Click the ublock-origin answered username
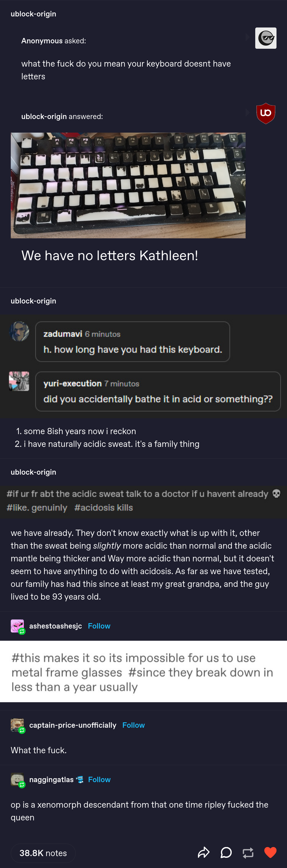287x868 pixels. [44, 116]
